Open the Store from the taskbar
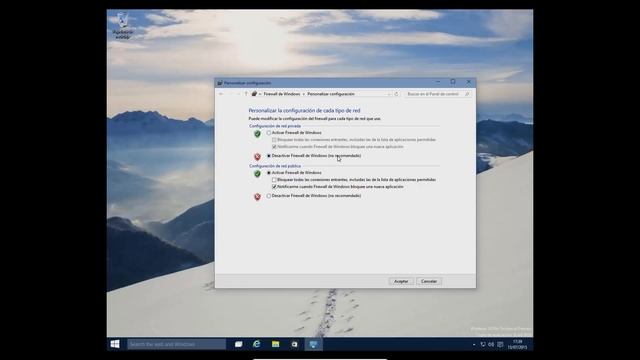The height and width of the screenshot is (360, 640). 294,344
